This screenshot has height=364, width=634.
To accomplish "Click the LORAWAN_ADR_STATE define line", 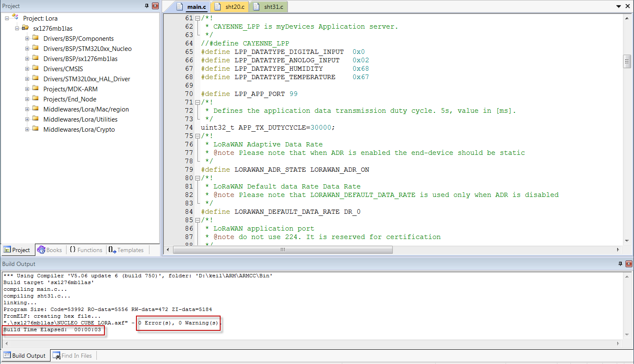I will click(285, 170).
